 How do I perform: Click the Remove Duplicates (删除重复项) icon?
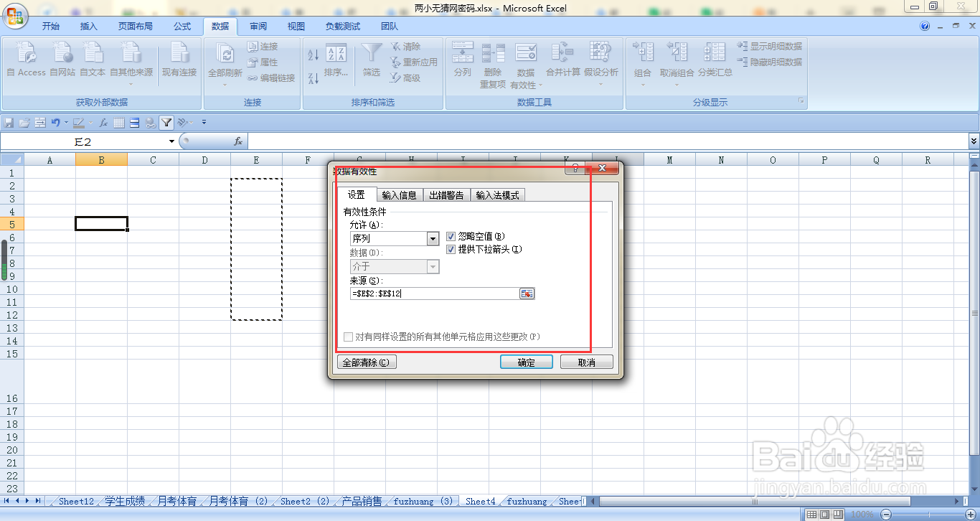point(493,52)
